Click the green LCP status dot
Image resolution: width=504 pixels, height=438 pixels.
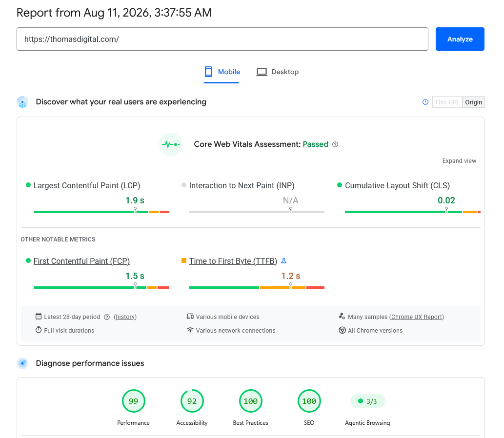pyautogui.click(x=28, y=185)
